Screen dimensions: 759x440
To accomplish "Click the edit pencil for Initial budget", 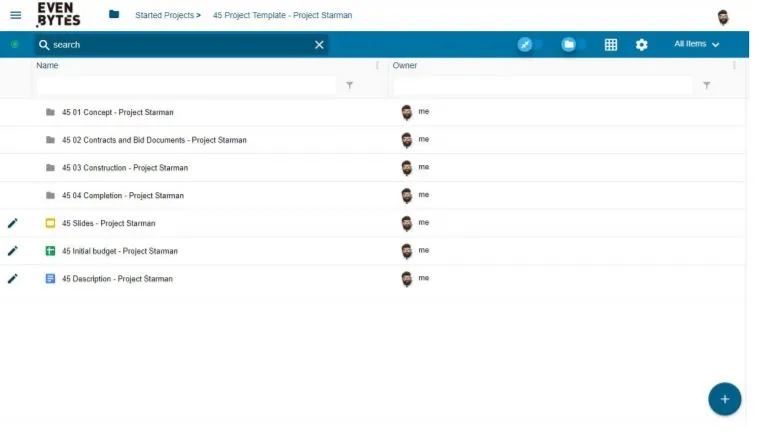I will (x=13, y=251).
